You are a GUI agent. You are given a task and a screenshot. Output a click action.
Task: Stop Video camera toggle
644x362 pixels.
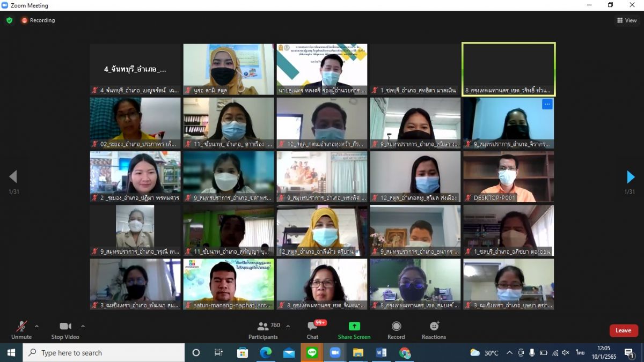pyautogui.click(x=65, y=330)
